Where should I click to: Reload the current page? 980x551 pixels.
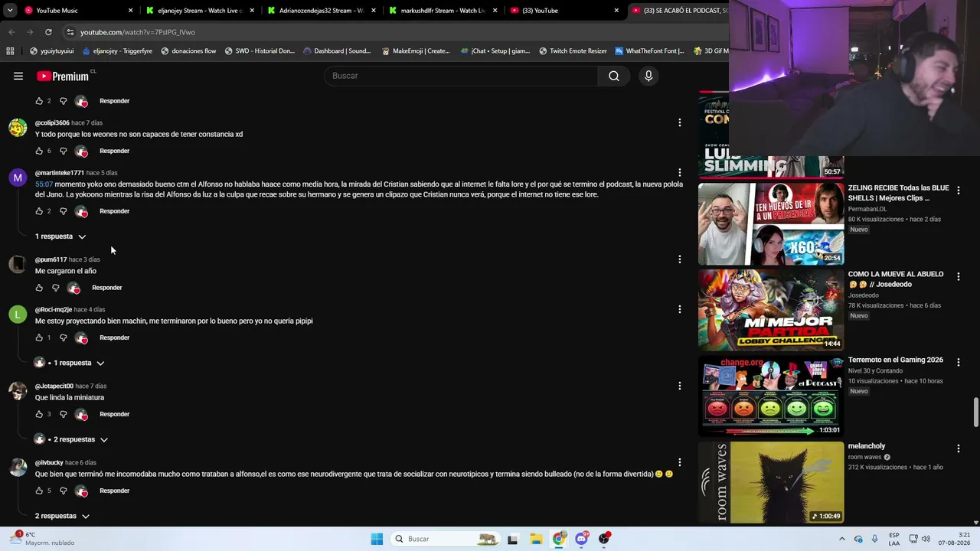[48, 32]
